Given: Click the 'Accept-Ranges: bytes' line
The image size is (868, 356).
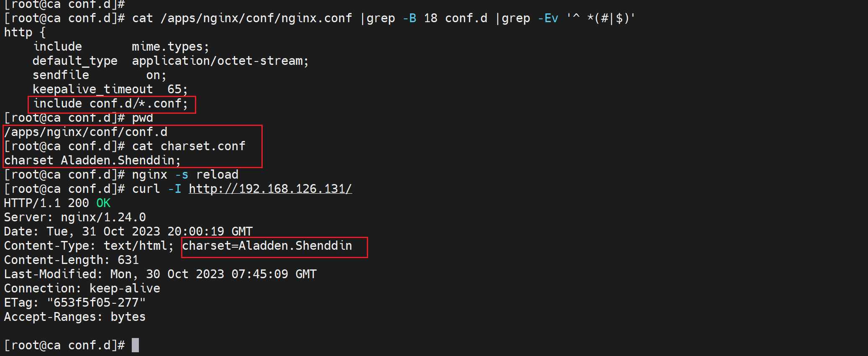Looking at the screenshot, I should [x=75, y=317].
